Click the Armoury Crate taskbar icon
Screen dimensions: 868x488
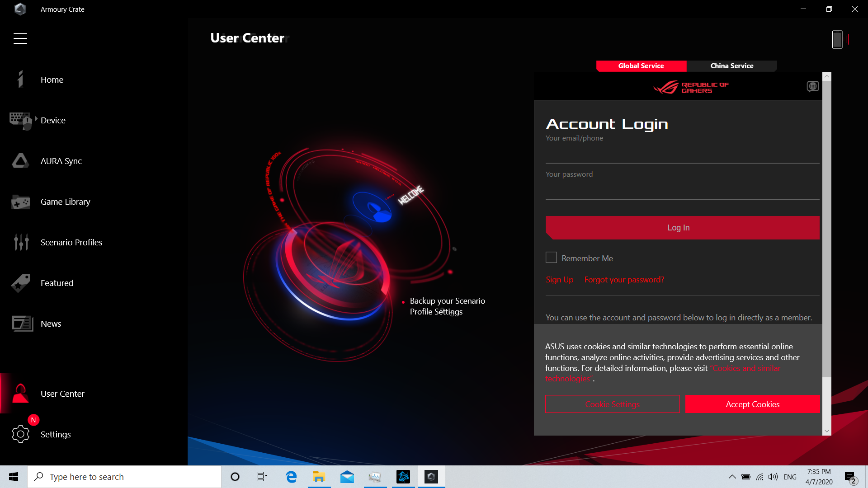(431, 477)
